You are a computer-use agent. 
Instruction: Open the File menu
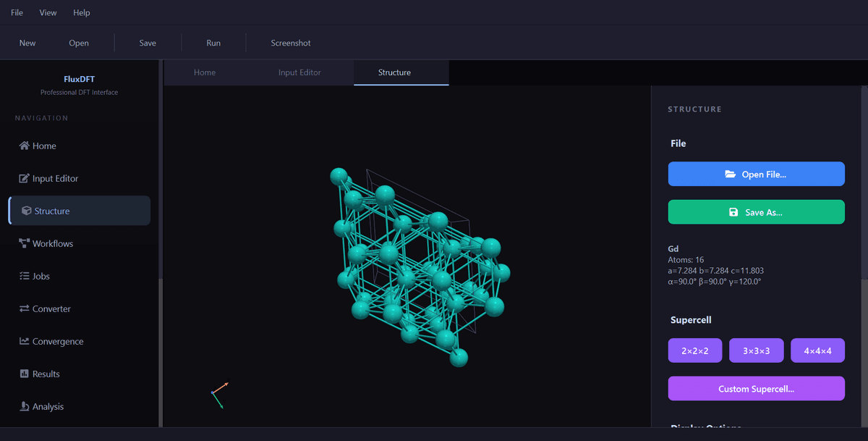[x=17, y=12]
